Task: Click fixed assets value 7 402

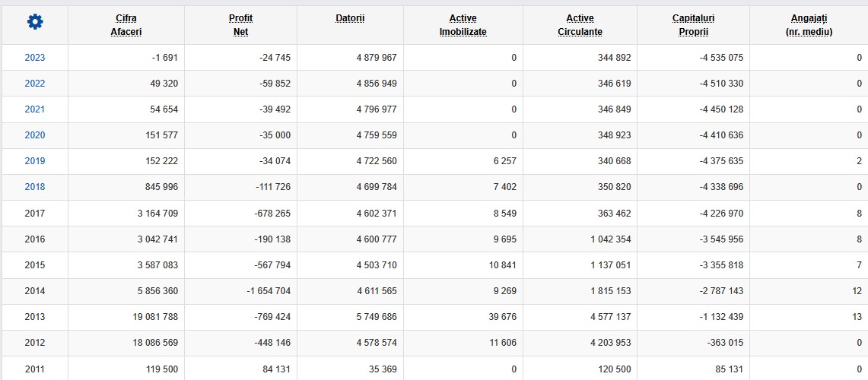Action: coord(504,187)
